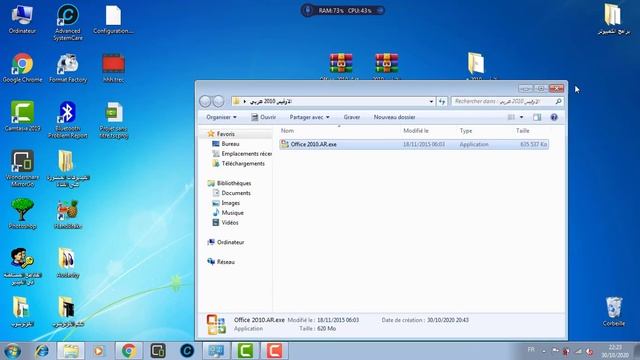Launch Photoshop tree icon on desktop

coord(22,213)
